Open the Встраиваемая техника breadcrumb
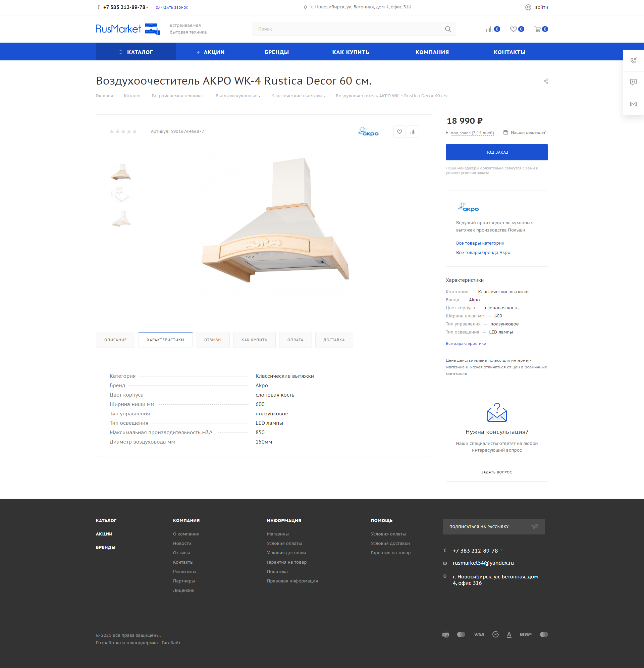 (x=176, y=96)
